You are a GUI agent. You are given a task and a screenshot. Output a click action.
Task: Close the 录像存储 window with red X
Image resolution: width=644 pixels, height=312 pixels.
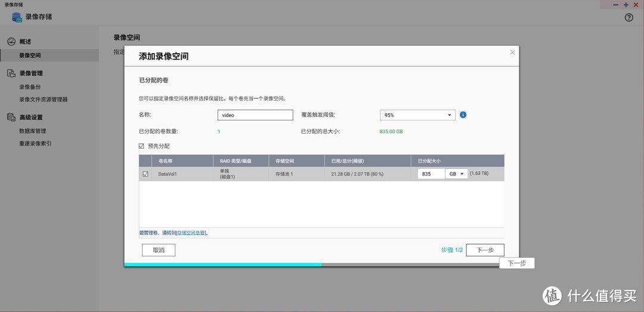coord(636,5)
